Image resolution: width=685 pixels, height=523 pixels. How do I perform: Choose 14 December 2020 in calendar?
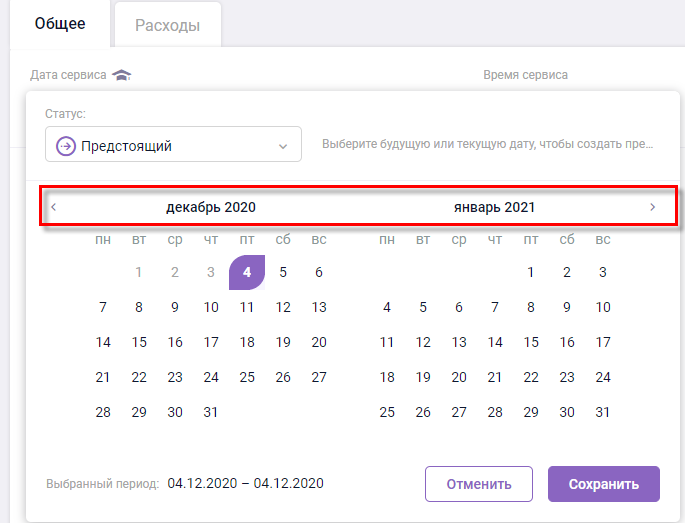[103, 342]
